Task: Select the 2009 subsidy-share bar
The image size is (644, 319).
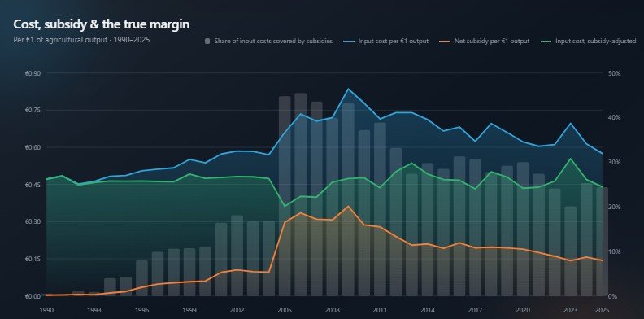Action: pyautogui.click(x=348, y=200)
